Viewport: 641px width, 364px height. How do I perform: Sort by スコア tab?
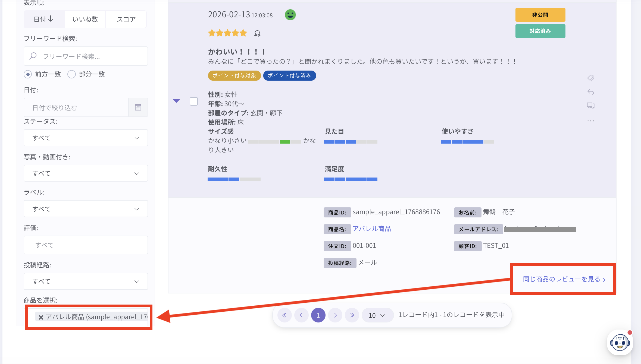coord(126,19)
